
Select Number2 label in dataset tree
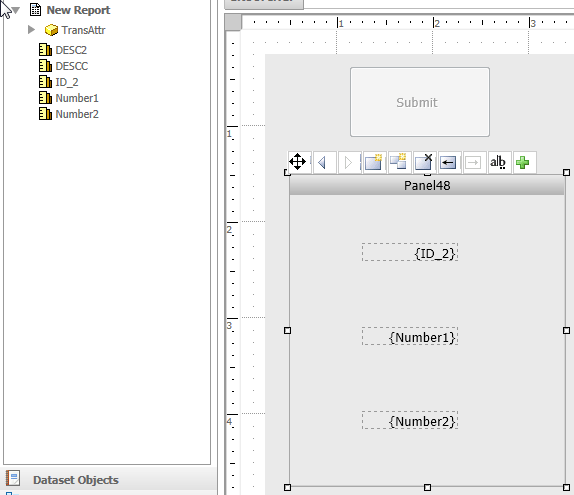[77, 114]
